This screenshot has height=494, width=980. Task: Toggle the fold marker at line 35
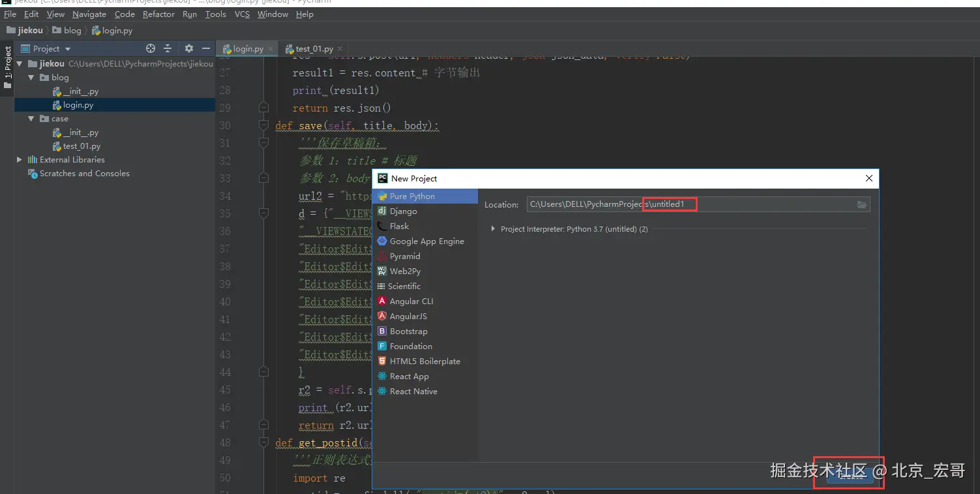click(x=263, y=213)
